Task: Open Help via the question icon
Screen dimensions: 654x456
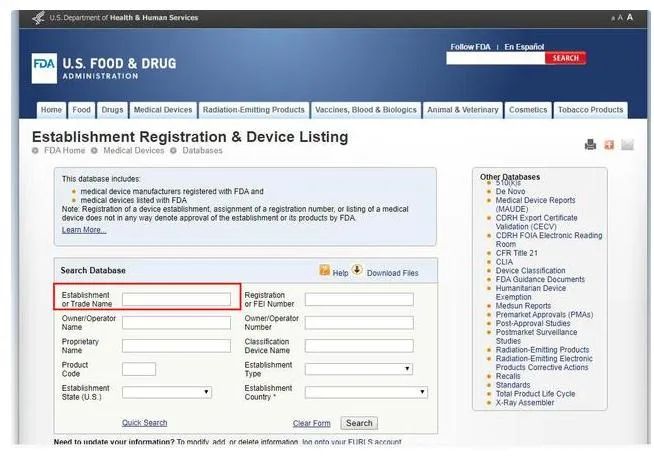Action: (324, 271)
